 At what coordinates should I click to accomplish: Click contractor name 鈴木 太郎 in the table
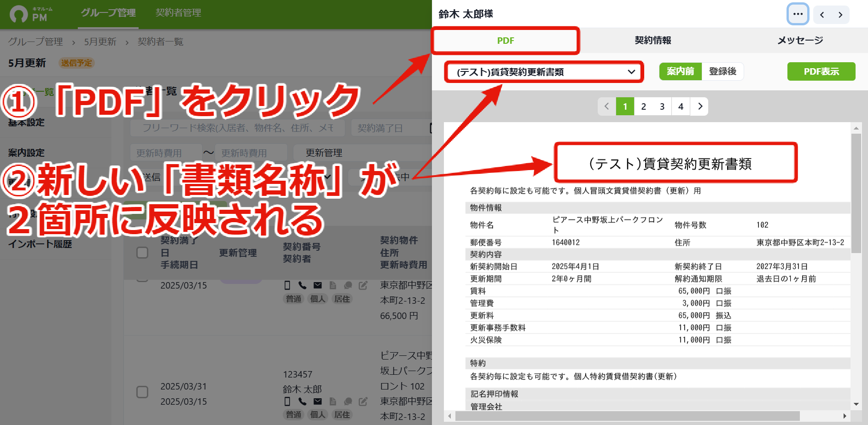pyautogui.click(x=302, y=390)
